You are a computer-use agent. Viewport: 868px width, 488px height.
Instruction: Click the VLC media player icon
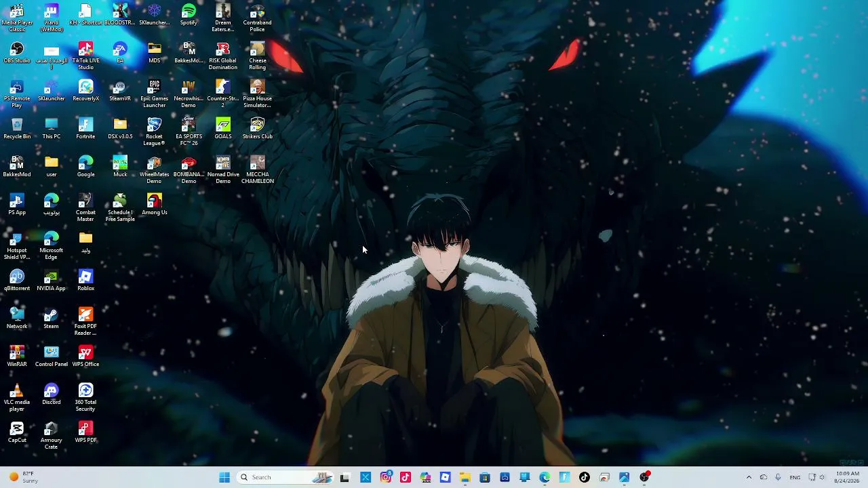coord(17,398)
